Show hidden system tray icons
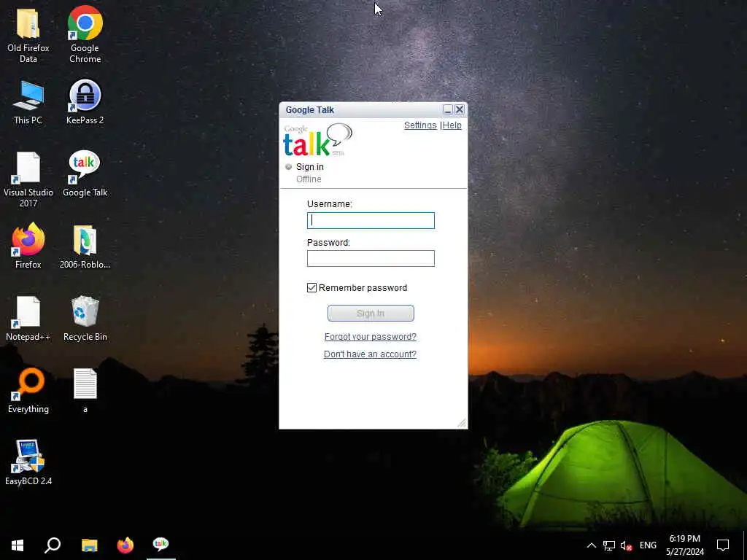The height and width of the screenshot is (560, 747). coord(591,545)
